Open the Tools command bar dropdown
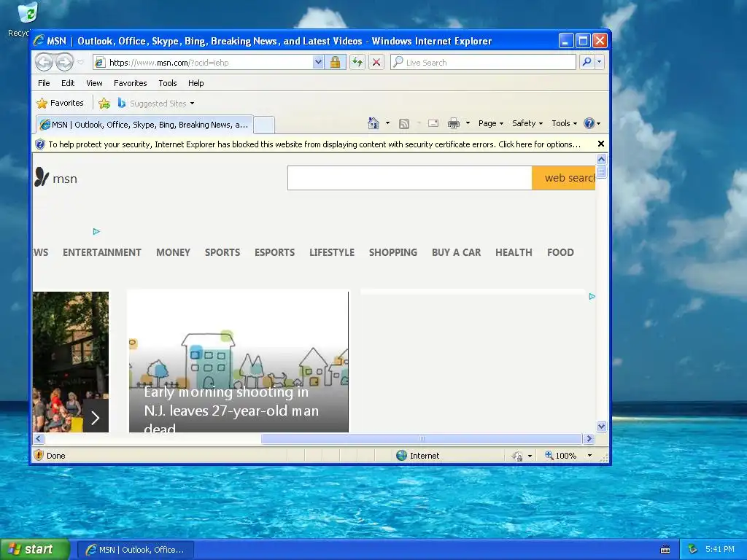The height and width of the screenshot is (560, 747). tap(564, 123)
